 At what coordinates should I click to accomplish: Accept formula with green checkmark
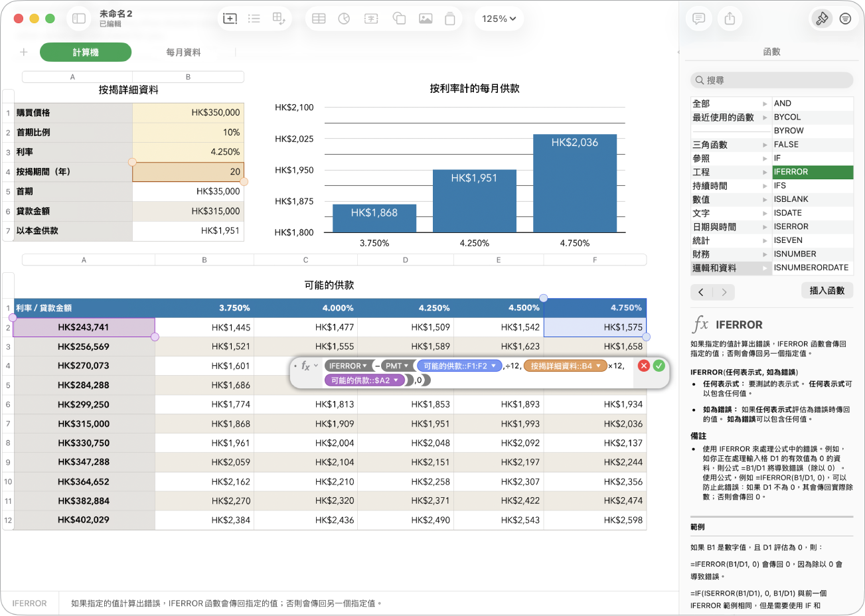(x=659, y=366)
